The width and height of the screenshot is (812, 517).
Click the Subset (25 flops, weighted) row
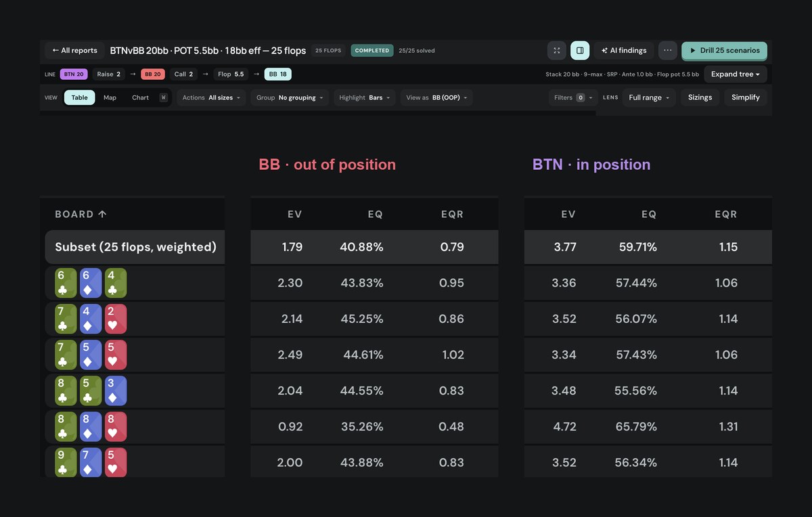tap(135, 247)
